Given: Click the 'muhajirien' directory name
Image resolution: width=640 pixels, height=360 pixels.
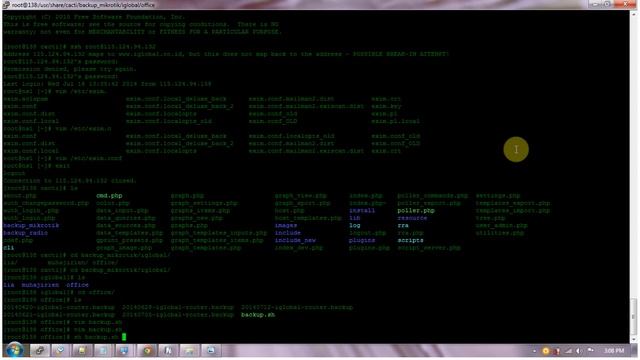Looking at the screenshot, I should click(x=40, y=285).
